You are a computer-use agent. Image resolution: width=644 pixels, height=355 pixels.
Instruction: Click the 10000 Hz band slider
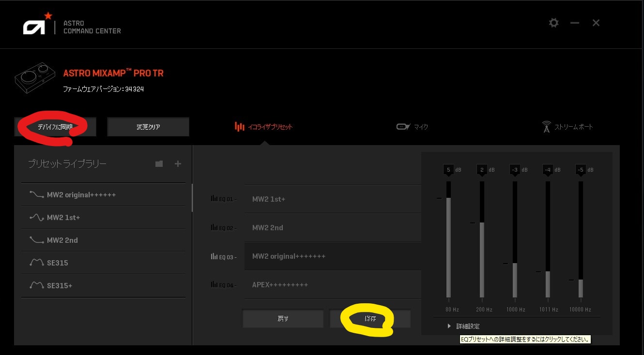(580, 239)
